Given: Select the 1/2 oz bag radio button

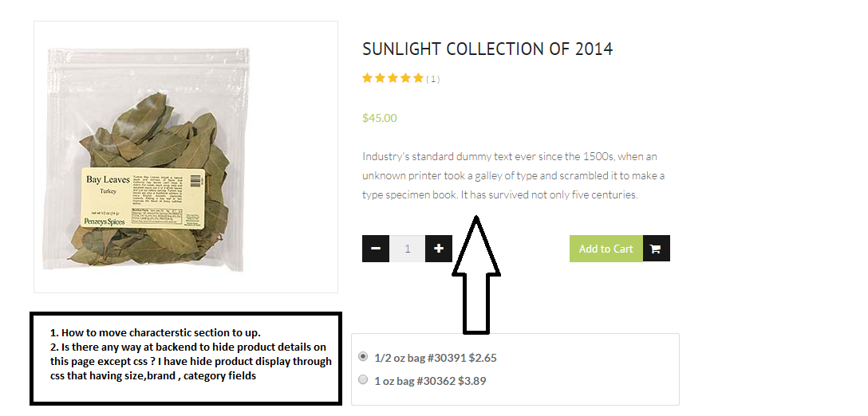Looking at the screenshot, I should coord(364,357).
